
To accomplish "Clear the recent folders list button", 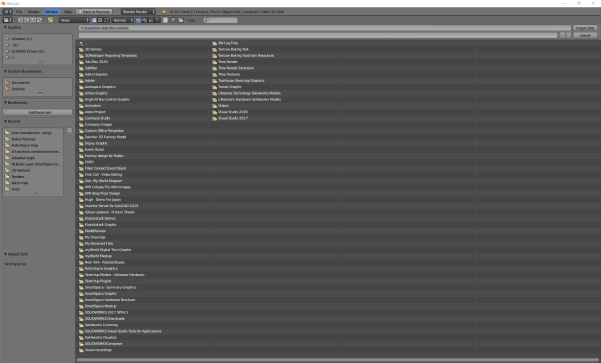I will 69,131.
